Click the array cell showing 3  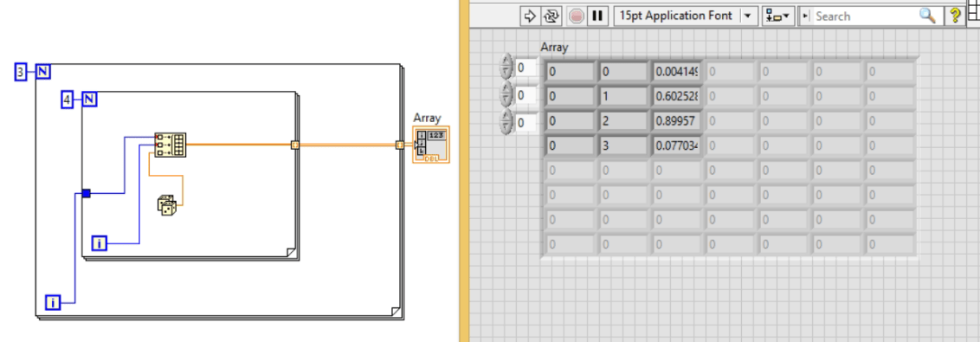tap(623, 146)
